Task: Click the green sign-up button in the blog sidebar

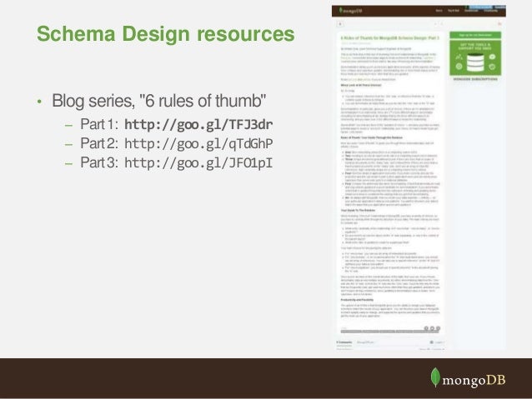Action: click(x=475, y=35)
